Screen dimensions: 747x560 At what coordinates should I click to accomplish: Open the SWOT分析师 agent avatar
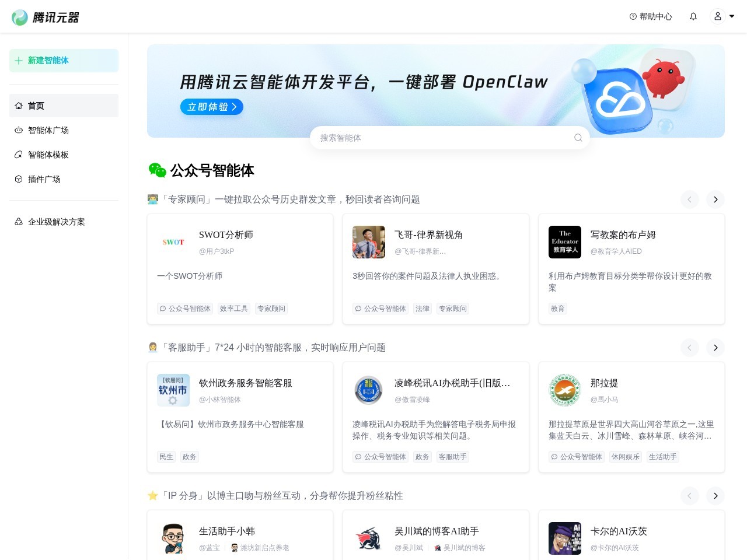(173, 242)
